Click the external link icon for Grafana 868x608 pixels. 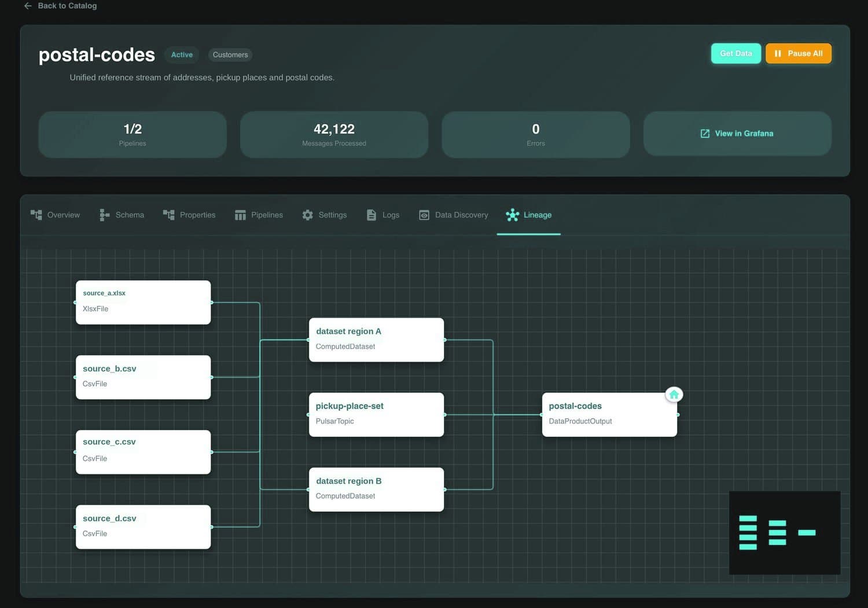point(705,134)
